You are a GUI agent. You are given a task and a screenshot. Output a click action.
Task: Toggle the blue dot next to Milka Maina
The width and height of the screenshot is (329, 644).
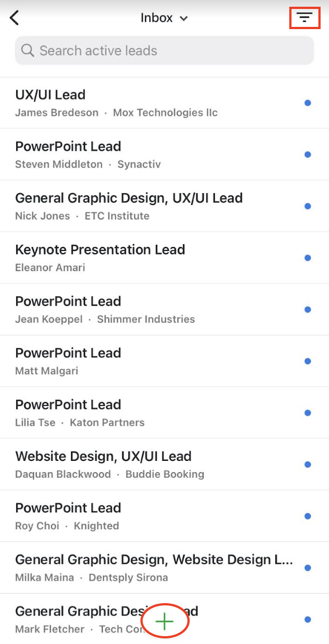coord(308,567)
